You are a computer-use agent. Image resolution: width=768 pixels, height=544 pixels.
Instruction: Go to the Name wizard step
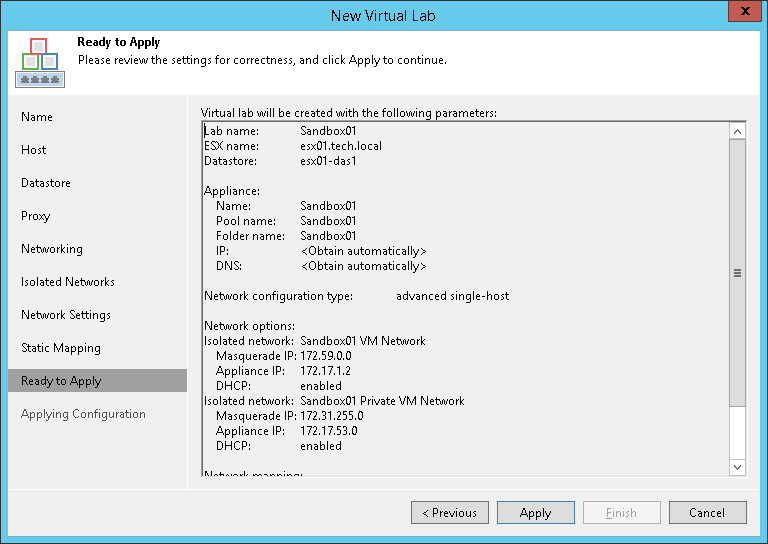tap(37, 117)
